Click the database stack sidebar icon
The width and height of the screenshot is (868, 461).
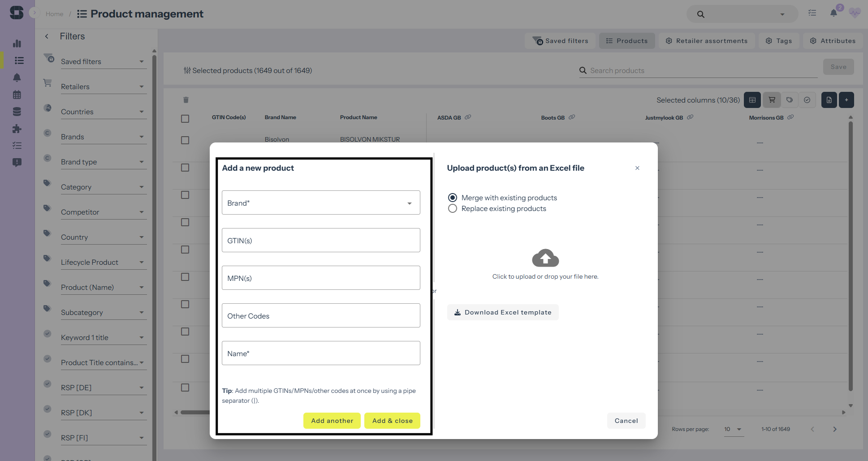pos(17,112)
